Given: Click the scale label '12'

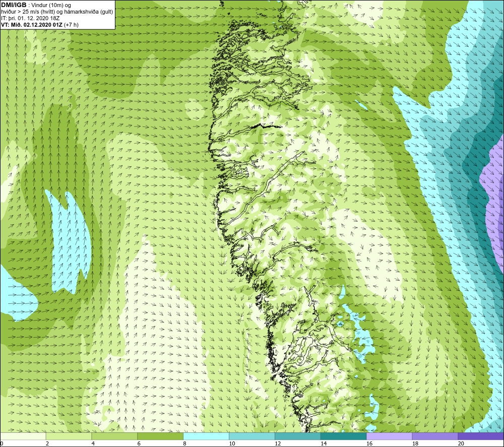Looking at the screenshot, I should [x=278, y=443].
